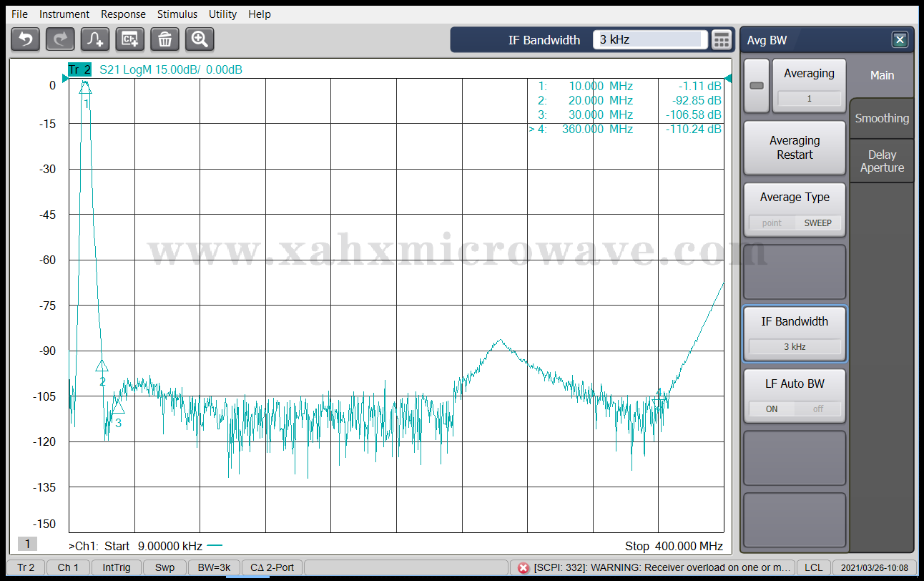Click the magnifier zoom icon
The width and height of the screenshot is (924, 581).
point(200,39)
